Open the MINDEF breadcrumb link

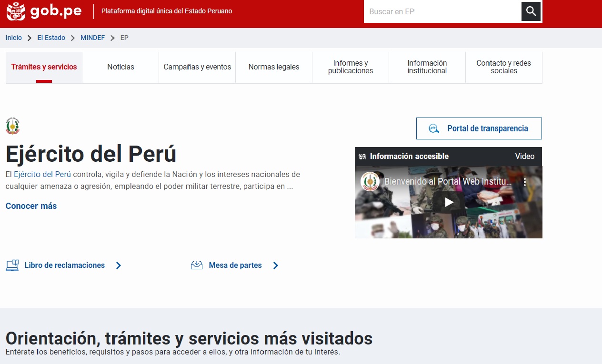coord(92,38)
